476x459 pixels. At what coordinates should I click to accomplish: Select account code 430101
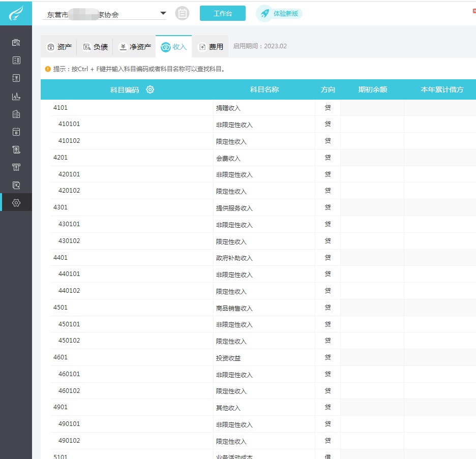[x=69, y=224]
